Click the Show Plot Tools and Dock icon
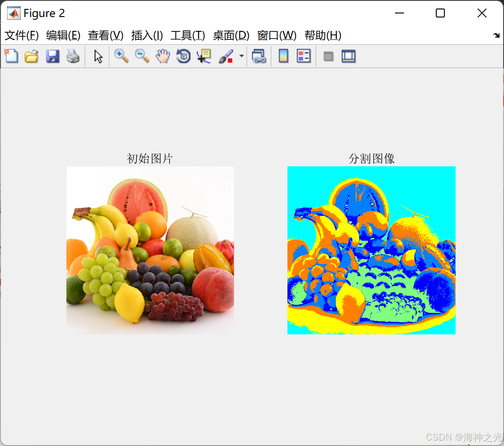 348,56
